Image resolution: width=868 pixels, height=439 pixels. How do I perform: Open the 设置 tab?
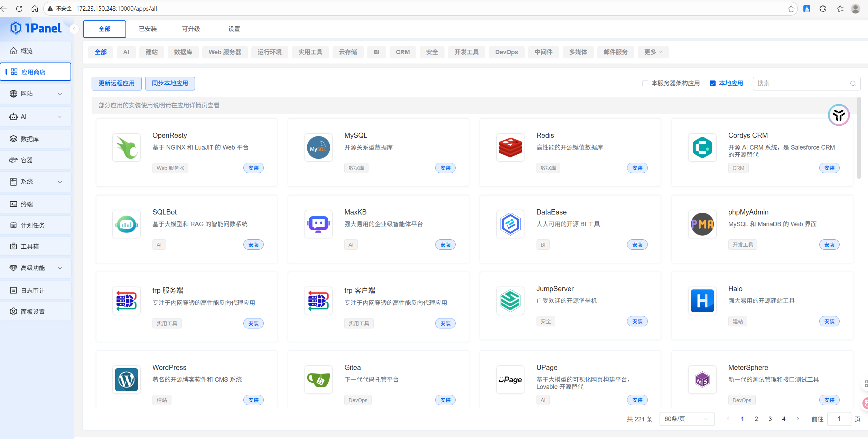[x=234, y=29]
